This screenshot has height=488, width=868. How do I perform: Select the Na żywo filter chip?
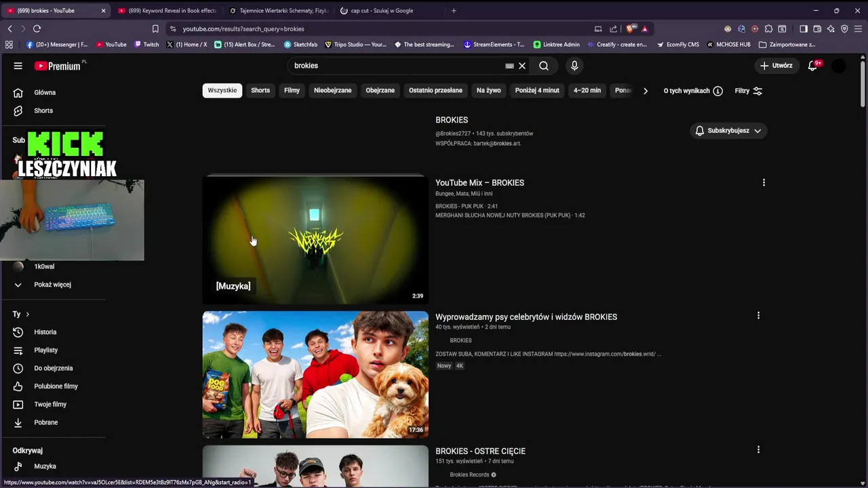(x=488, y=90)
